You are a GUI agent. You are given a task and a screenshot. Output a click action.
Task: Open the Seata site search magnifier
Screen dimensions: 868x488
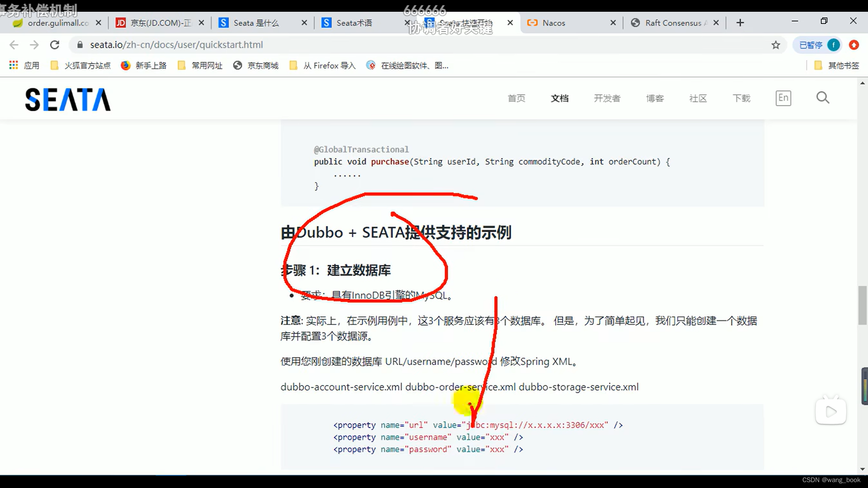tap(823, 98)
